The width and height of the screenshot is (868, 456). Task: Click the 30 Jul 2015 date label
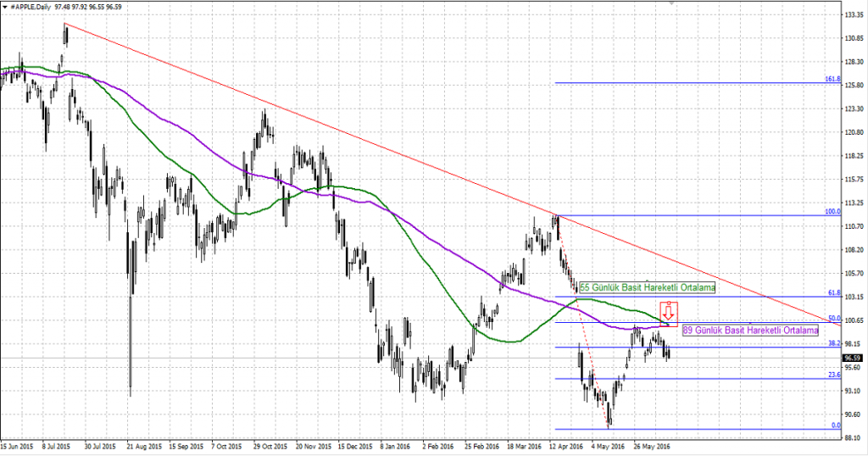[100, 446]
